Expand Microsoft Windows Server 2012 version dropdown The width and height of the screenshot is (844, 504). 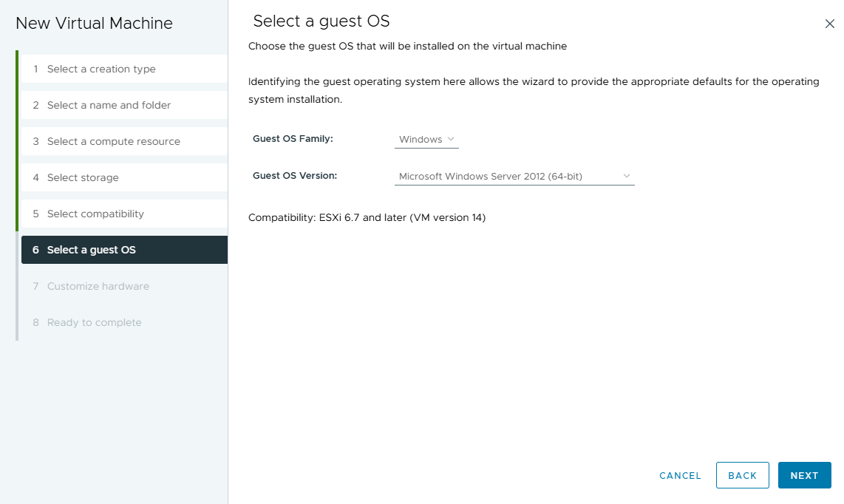(x=514, y=176)
